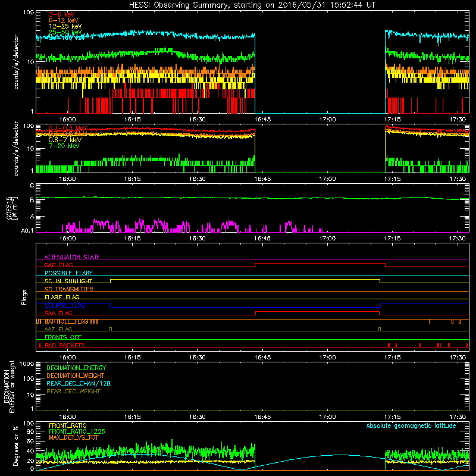Click the GAP_FLAG rising step on its trace
Viewport: 476px width, 476px height.
coord(255,265)
